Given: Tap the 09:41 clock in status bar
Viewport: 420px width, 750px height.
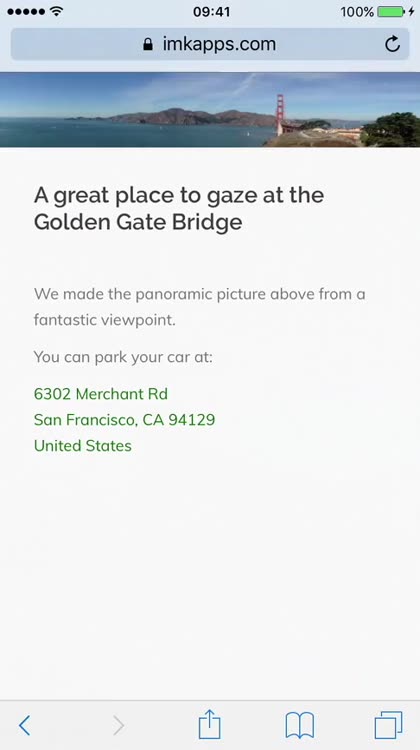Looking at the screenshot, I should click(x=211, y=12).
